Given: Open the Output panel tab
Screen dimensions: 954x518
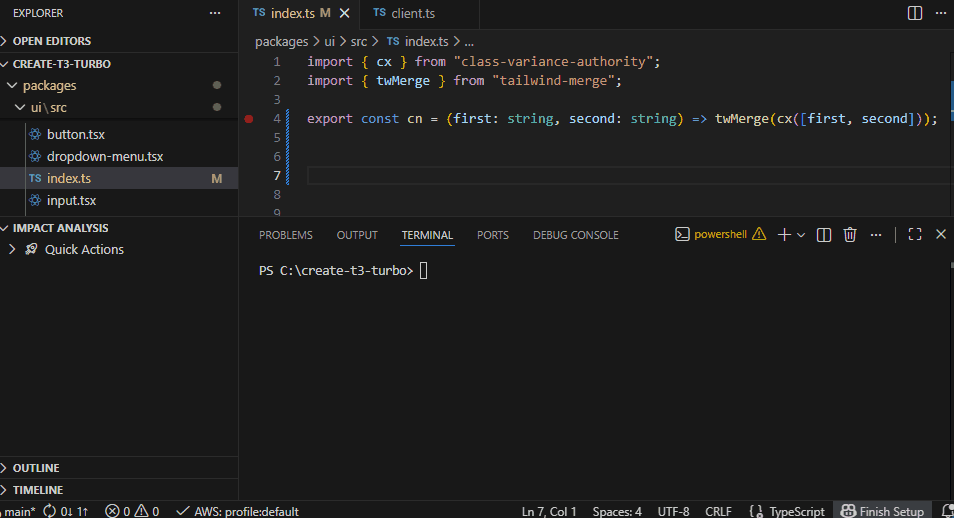Looking at the screenshot, I should (x=357, y=235).
